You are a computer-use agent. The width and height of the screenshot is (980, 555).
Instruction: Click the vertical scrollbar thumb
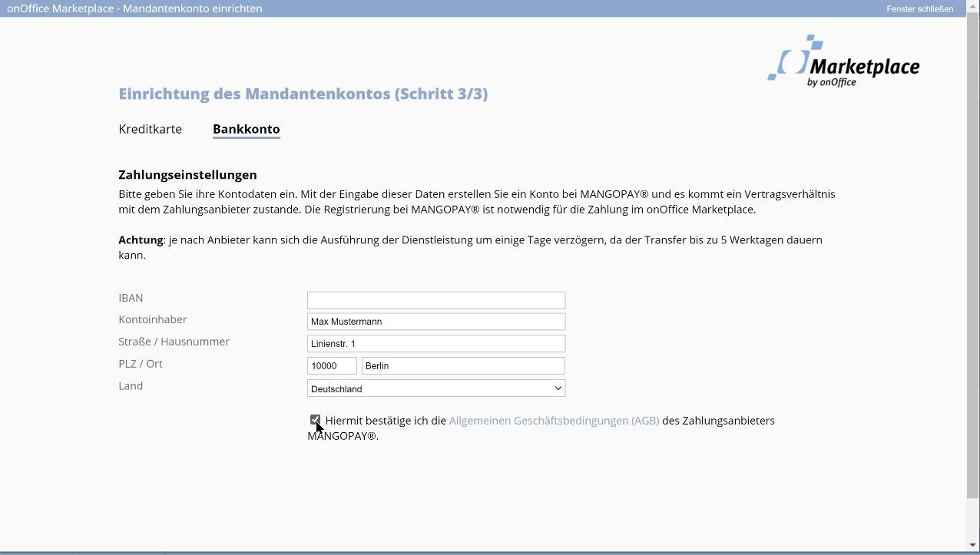(x=973, y=253)
